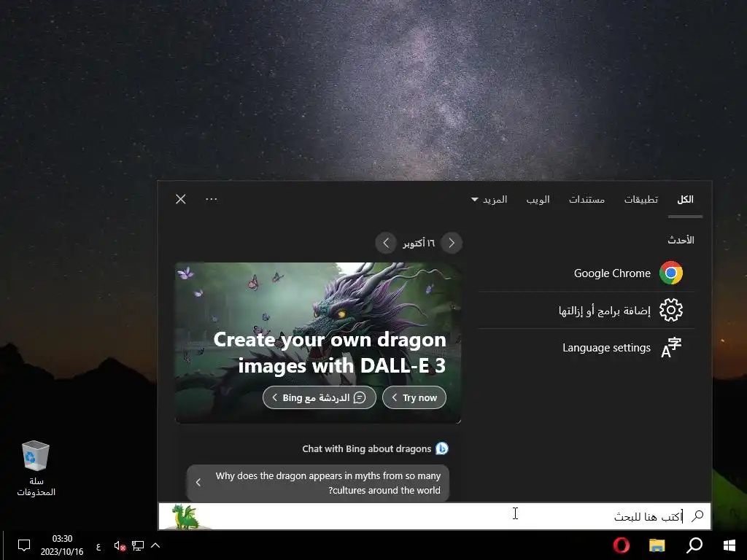Click the Google Chrome text label
This screenshot has height=560, width=747.
612,273
